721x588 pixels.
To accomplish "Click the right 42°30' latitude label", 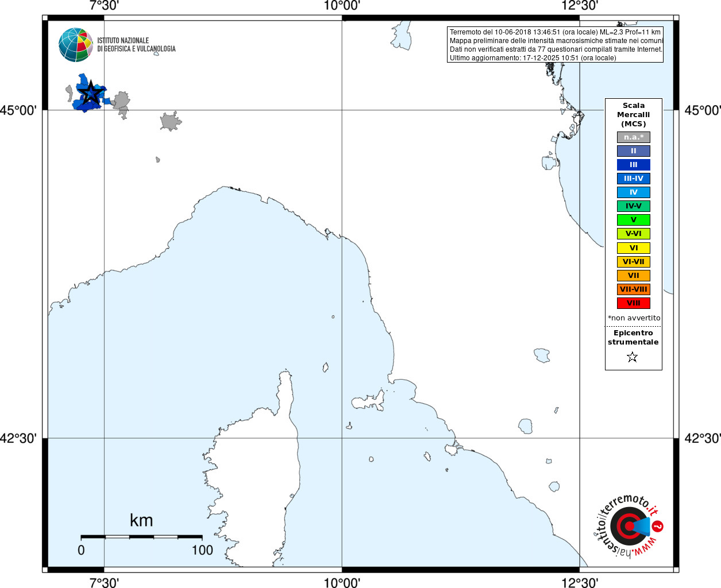I will point(702,439).
